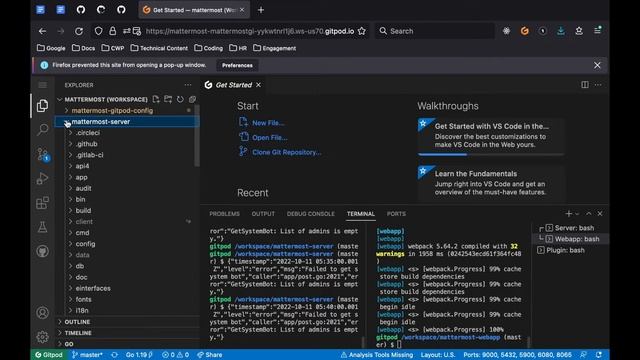
Task: Open the Testing flask view
Action: coord(42,227)
